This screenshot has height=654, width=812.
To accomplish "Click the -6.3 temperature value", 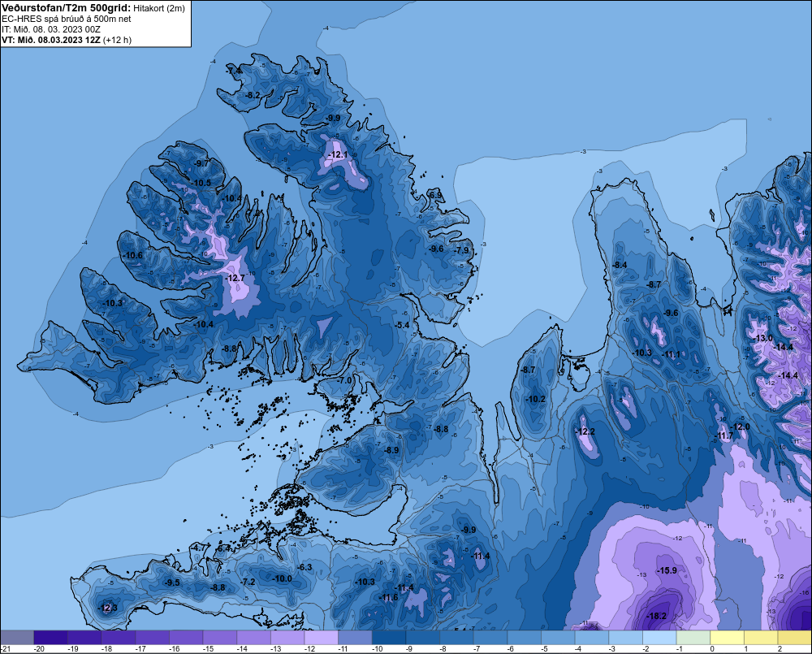I will pos(305,567).
